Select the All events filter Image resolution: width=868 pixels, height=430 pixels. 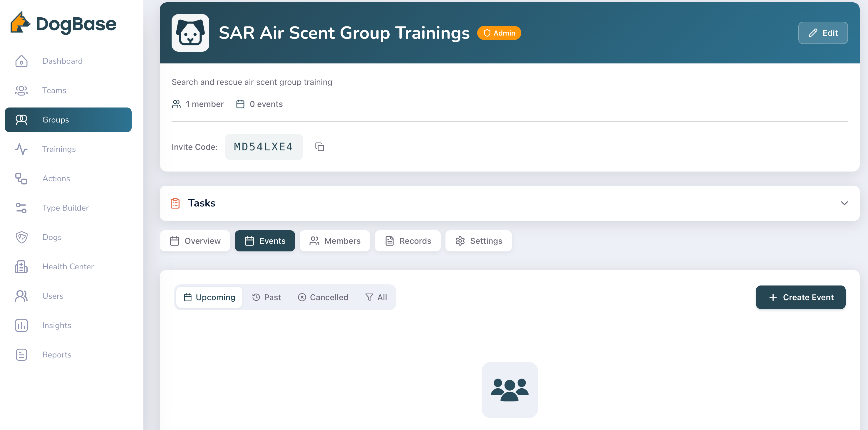(x=376, y=297)
